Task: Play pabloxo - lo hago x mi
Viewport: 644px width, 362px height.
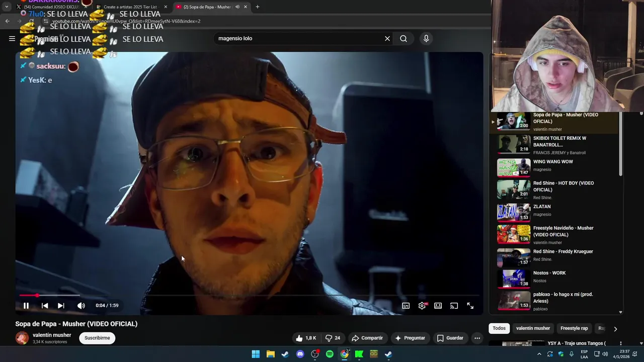Action: (553, 301)
